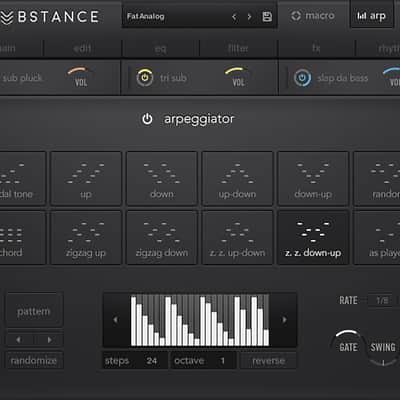Switch to the filter tab
400x400 pixels.
pyautogui.click(x=238, y=49)
